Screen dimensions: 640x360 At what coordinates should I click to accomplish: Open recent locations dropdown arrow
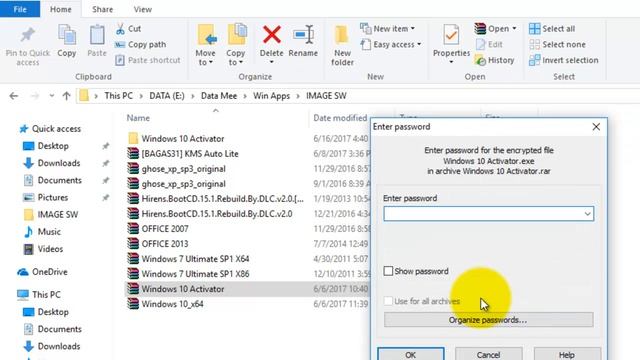51,96
